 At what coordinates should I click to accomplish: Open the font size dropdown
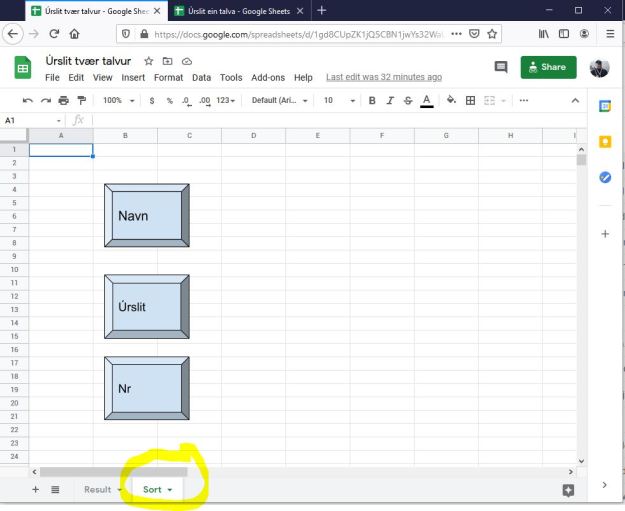tap(333, 100)
